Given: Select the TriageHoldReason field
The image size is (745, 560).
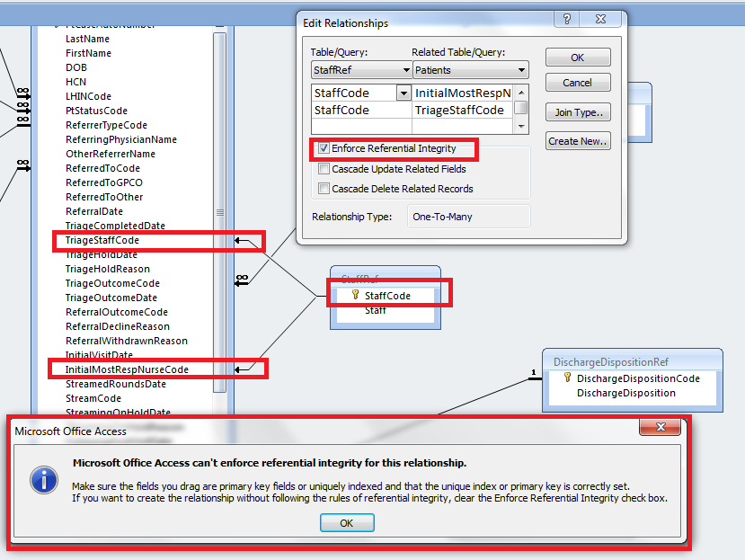Looking at the screenshot, I should coord(107,269).
